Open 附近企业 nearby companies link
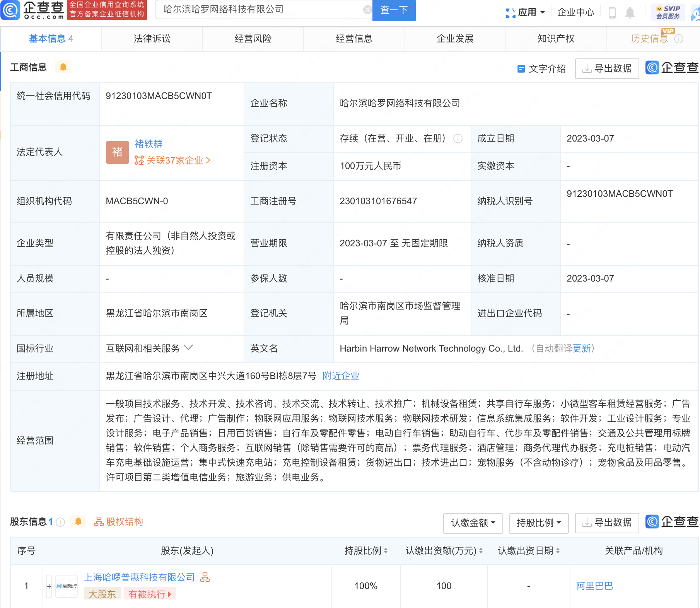The image size is (700, 608). coord(341,376)
